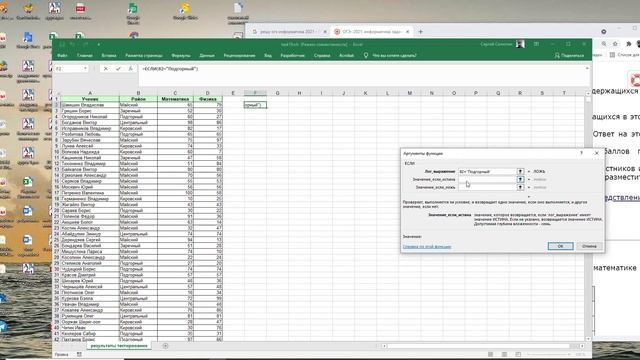This screenshot has width=640, height=360.
Task: Open the Вид ribbon tab
Action: tap(268, 56)
